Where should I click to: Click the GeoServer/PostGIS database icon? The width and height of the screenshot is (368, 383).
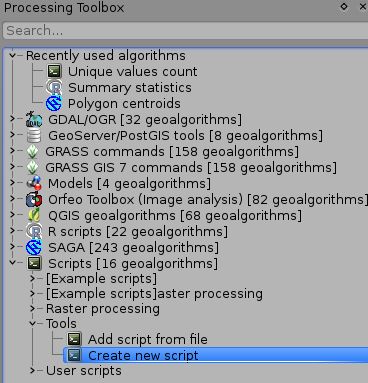pos(34,136)
